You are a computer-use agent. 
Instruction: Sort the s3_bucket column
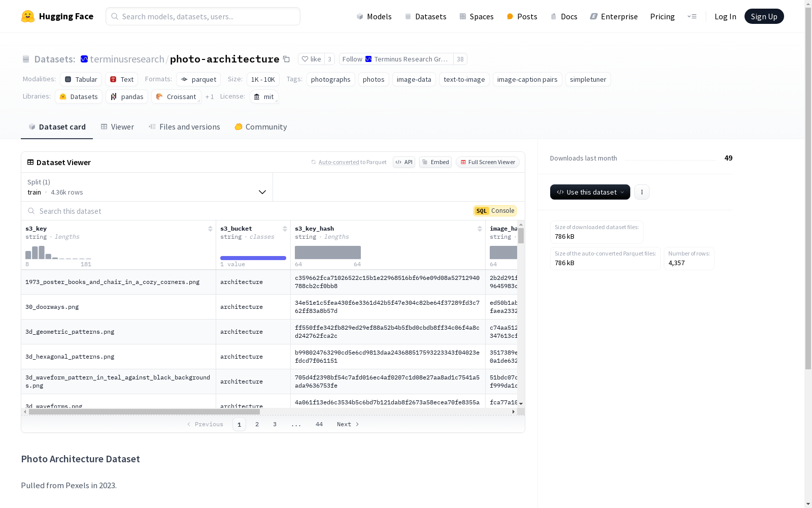(285, 229)
